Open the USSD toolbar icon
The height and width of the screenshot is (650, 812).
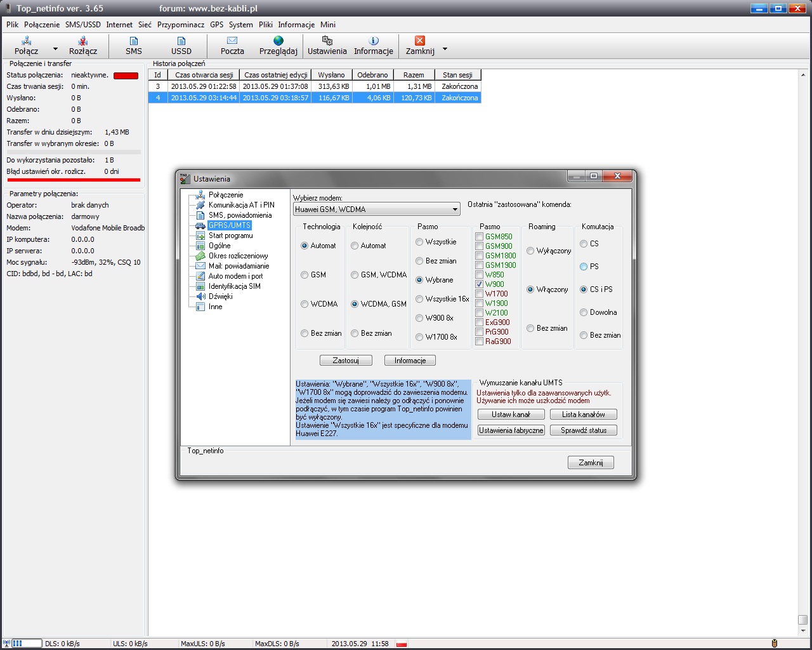tap(181, 41)
